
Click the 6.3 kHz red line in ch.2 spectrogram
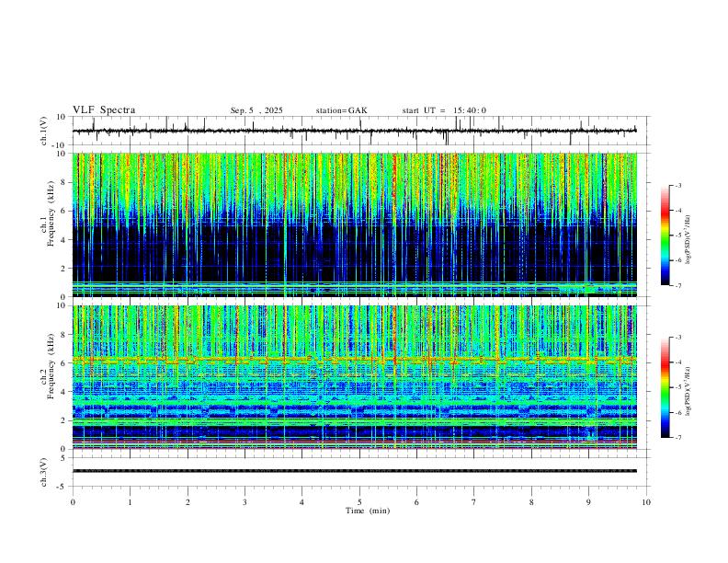pyautogui.click(x=355, y=359)
